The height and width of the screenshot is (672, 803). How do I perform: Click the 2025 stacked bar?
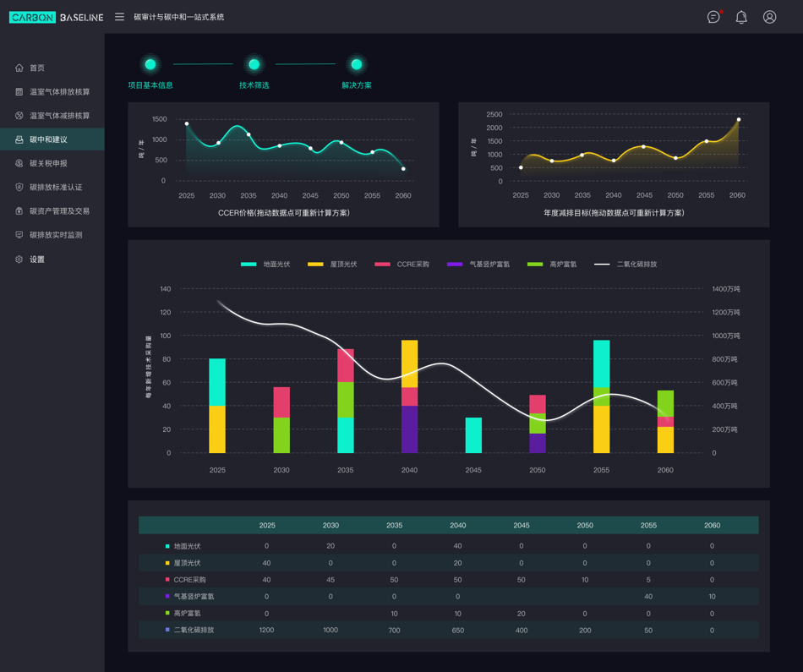(217, 406)
